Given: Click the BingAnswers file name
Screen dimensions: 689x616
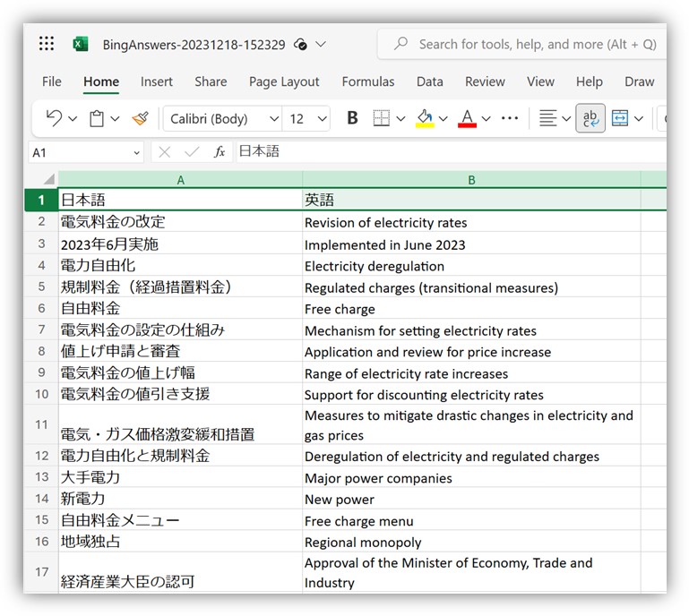Looking at the screenshot, I should 194,44.
